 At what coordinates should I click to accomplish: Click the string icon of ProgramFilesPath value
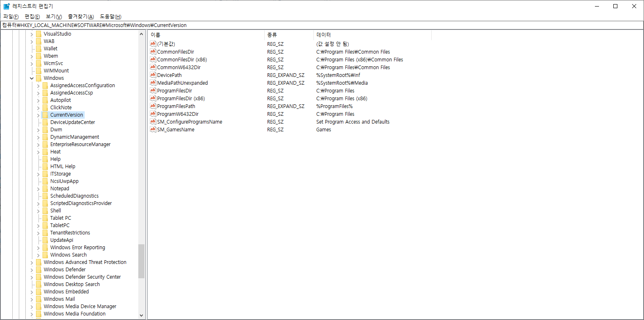(x=153, y=106)
